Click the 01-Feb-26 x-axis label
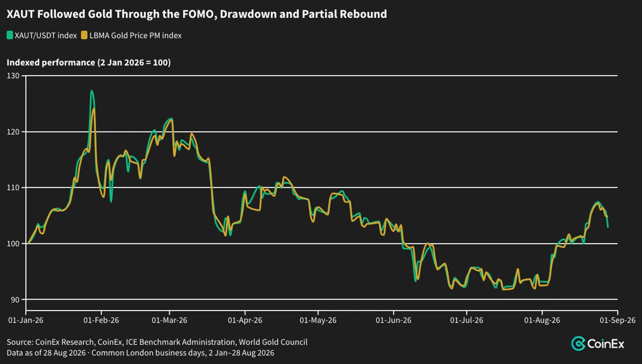The width and height of the screenshot is (642, 364). tap(101, 320)
